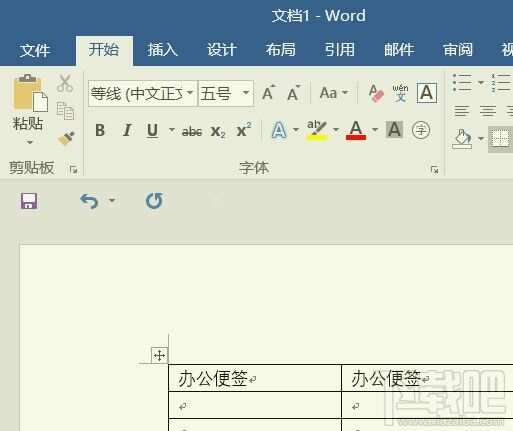Image resolution: width=513 pixels, height=431 pixels.
Task: Toggle Bold formatting
Action: pos(100,130)
